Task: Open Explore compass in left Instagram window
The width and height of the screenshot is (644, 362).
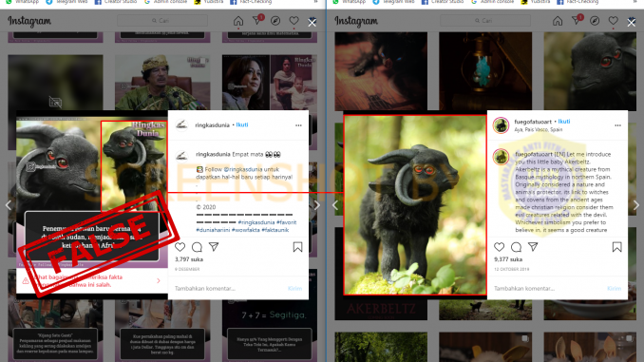Action: tap(275, 21)
